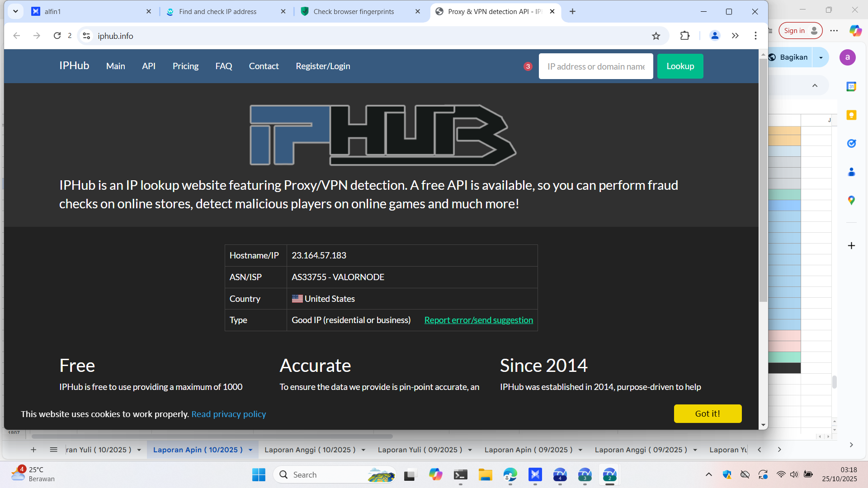Image resolution: width=868 pixels, height=488 pixels.
Task: Go back to the previous page
Action: (x=17, y=36)
